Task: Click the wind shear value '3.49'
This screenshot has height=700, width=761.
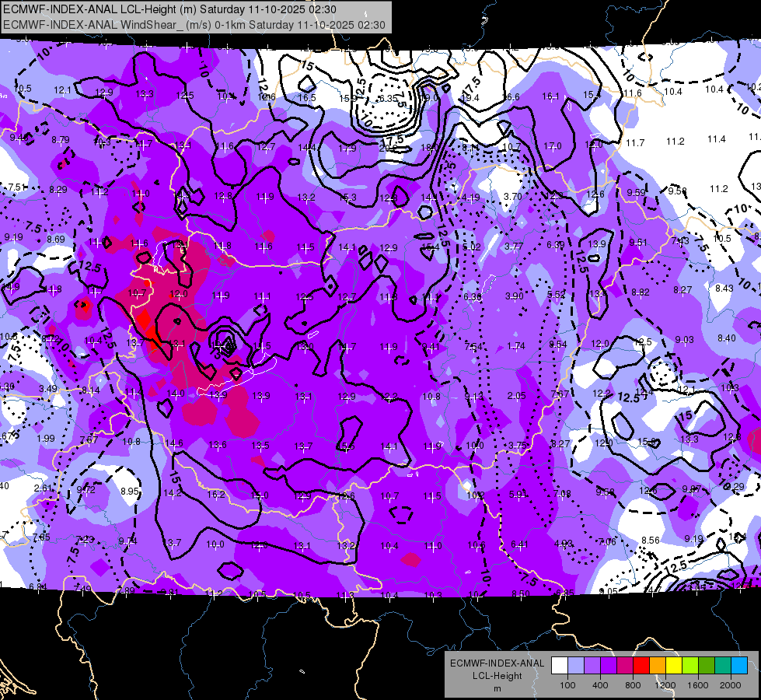Action: tap(48, 389)
